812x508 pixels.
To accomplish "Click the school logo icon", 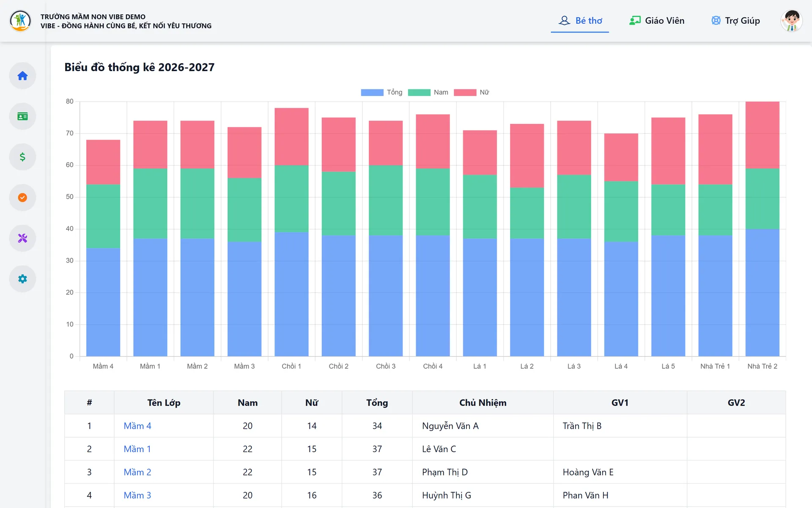I will point(20,21).
